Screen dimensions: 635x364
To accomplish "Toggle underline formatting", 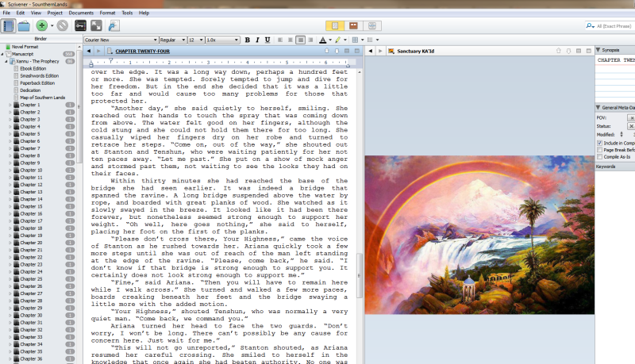I will [267, 40].
